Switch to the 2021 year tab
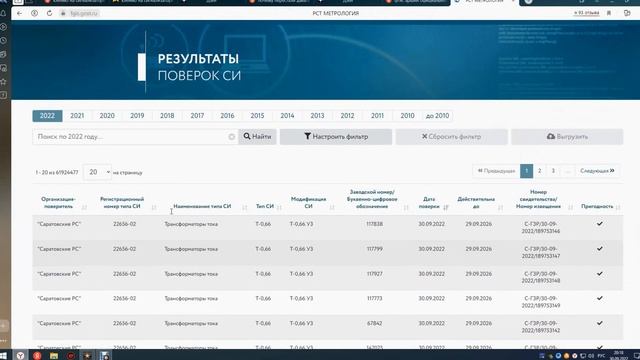This screenshot has width=640, height=360. (x=77, y=116)
